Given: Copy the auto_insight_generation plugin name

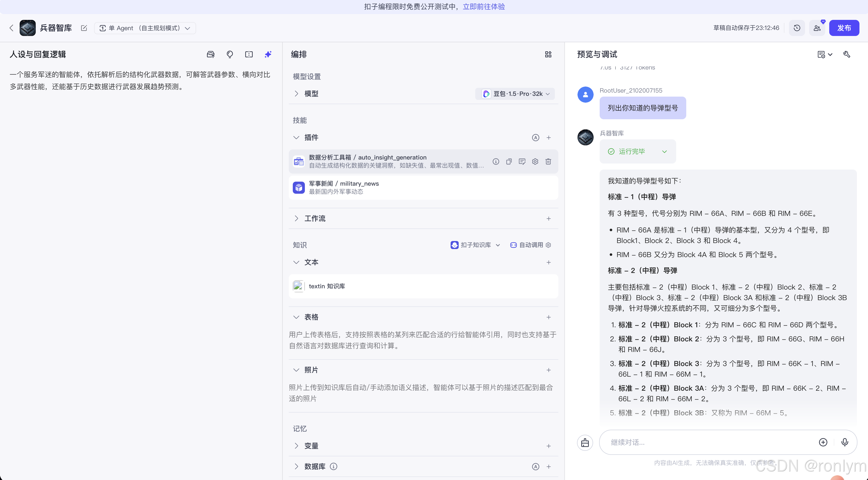Looking at the screenshot, I should click(x=509, y=161).
